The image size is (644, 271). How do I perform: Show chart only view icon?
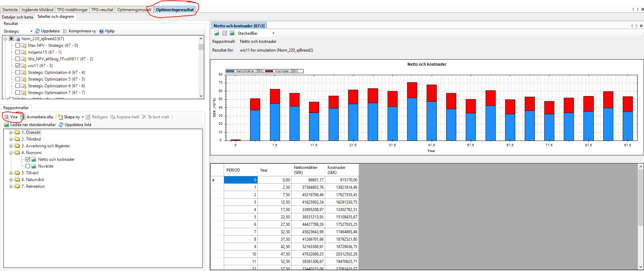(x=217, y=33)
